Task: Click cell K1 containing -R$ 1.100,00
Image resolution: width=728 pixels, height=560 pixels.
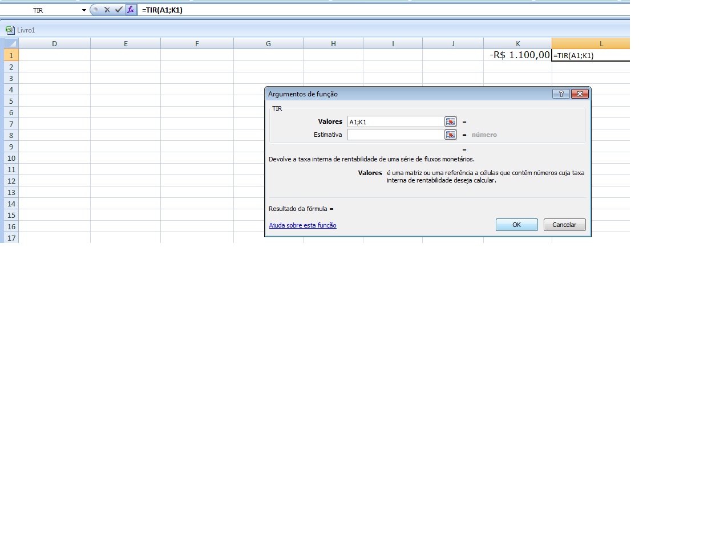Action: (x=517, y=55)
